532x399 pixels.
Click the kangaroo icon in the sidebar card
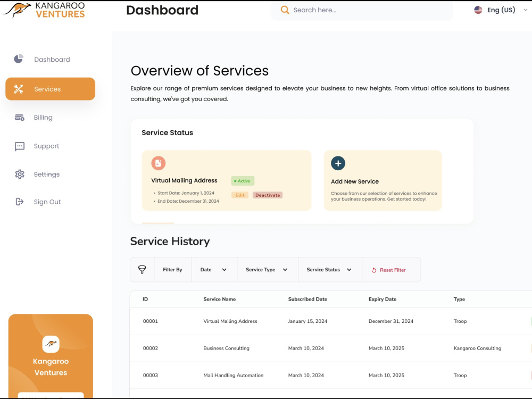pyautogui.click(x=51, y=344)
